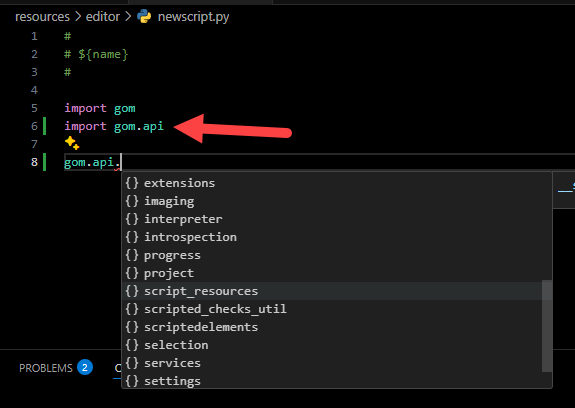Click the module icon beside 'script_resources'
This screenshot has width=575, height=408.
[132, 291]
